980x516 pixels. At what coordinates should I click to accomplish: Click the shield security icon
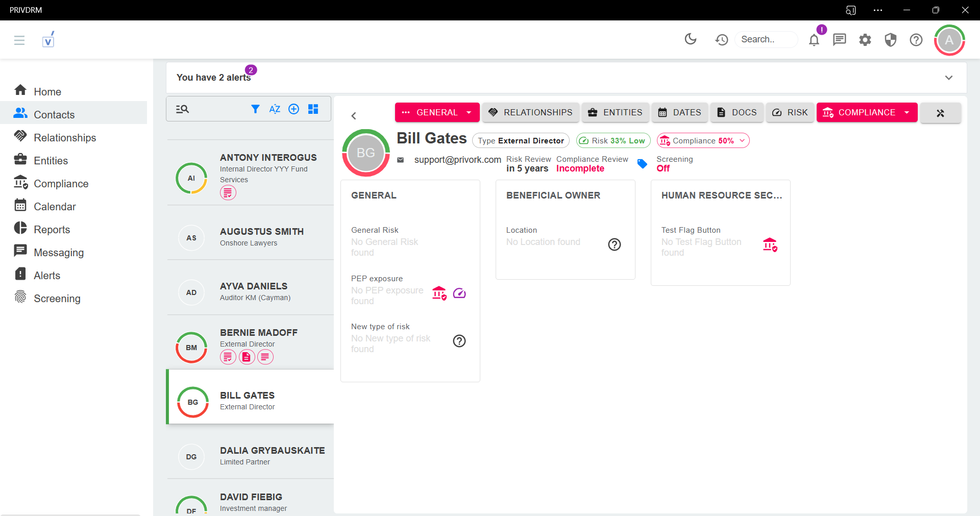tap(890, 39)
